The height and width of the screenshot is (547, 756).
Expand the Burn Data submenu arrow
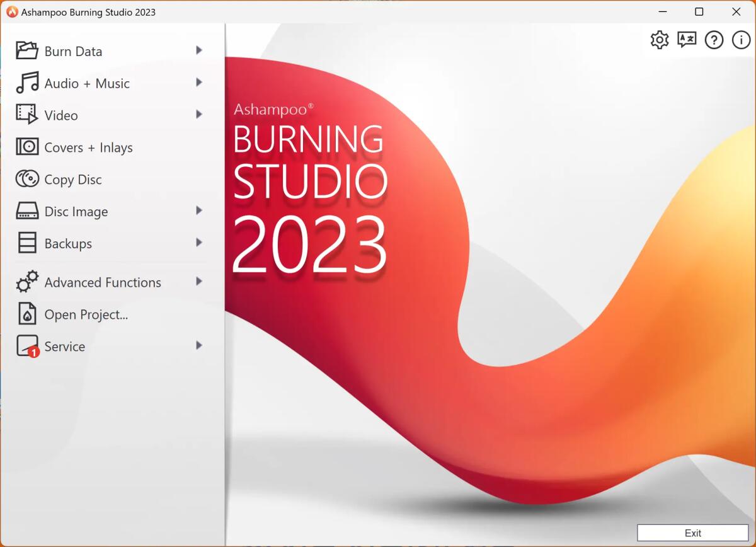(x=199, y=50)
